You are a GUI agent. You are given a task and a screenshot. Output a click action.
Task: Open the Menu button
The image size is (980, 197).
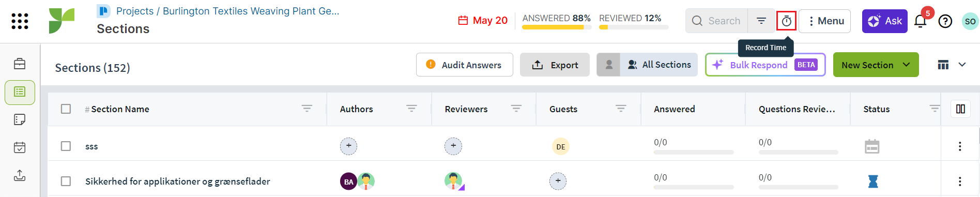[825, 21]
